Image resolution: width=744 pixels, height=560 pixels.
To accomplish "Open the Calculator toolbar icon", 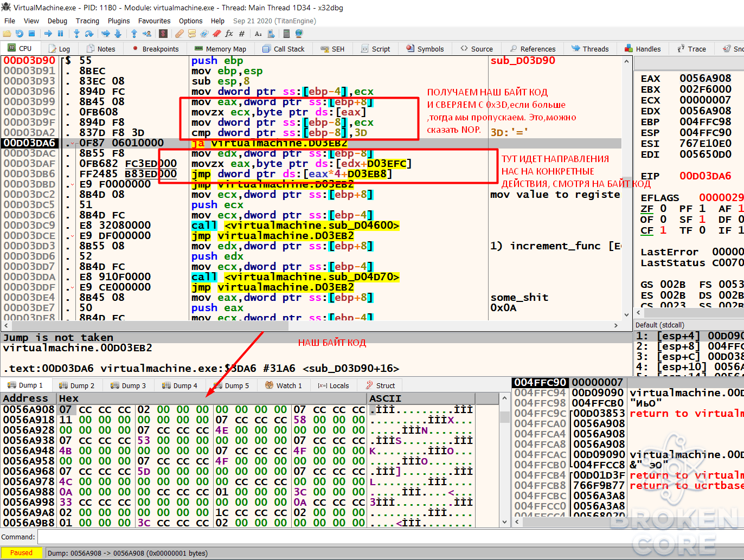I will tap(286, 34).
